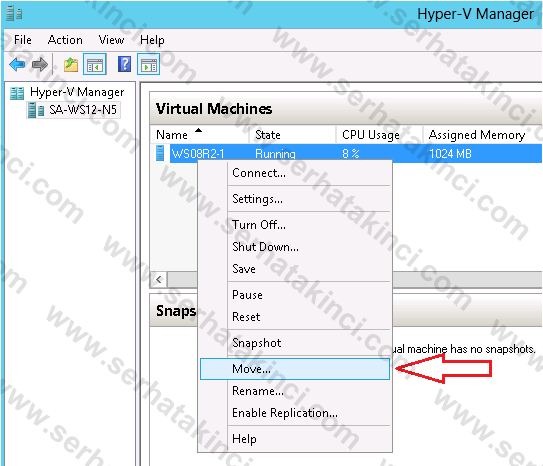Choose Settings... from the context menu
The height and width of the screenshot is (466, 543).
(295, 199)
